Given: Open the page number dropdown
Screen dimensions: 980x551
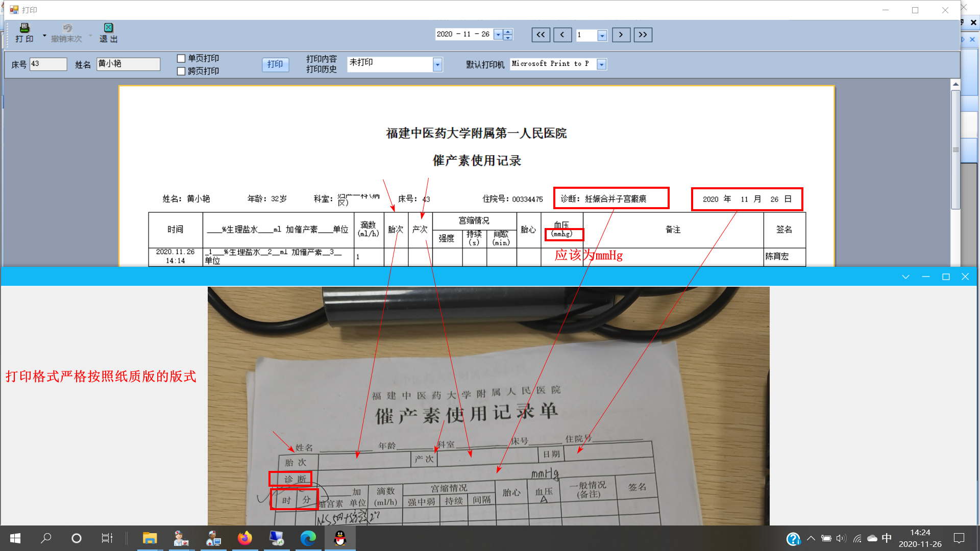Looking at the screenshot, I should 602,35.
